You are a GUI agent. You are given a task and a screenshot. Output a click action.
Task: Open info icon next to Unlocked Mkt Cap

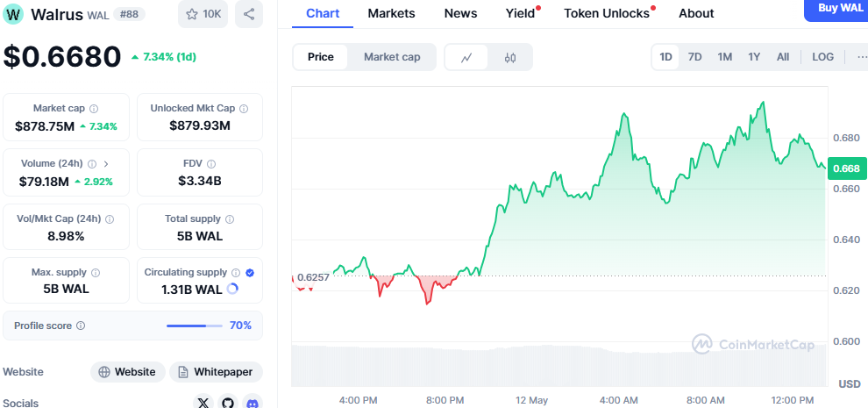click(x=244, y=109)
